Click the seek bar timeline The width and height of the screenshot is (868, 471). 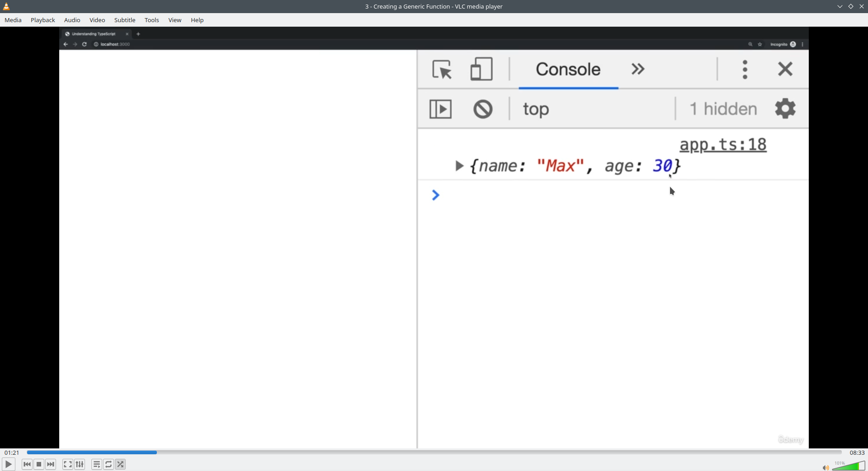(434, 452)
